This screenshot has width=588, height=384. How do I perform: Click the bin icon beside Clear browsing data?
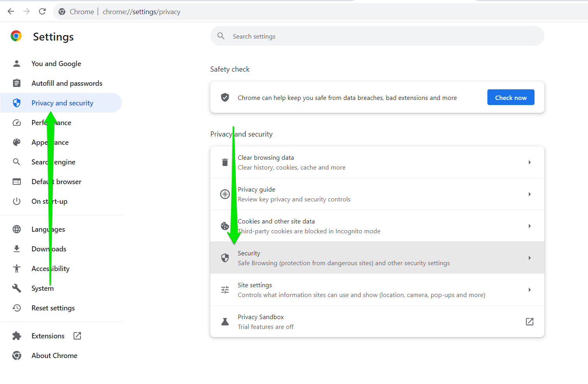coord(225,162)
